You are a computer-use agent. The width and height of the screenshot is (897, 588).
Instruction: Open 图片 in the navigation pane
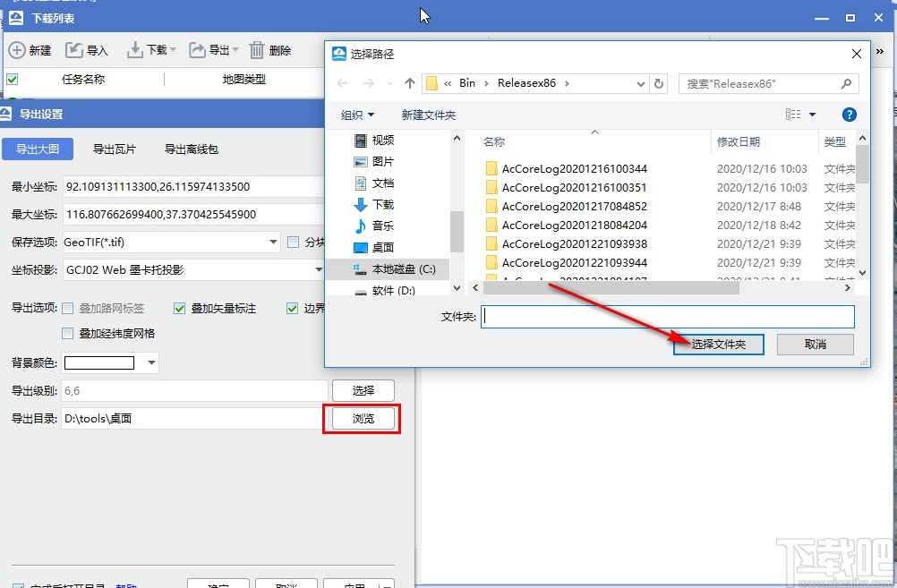[x=375, y=161]
